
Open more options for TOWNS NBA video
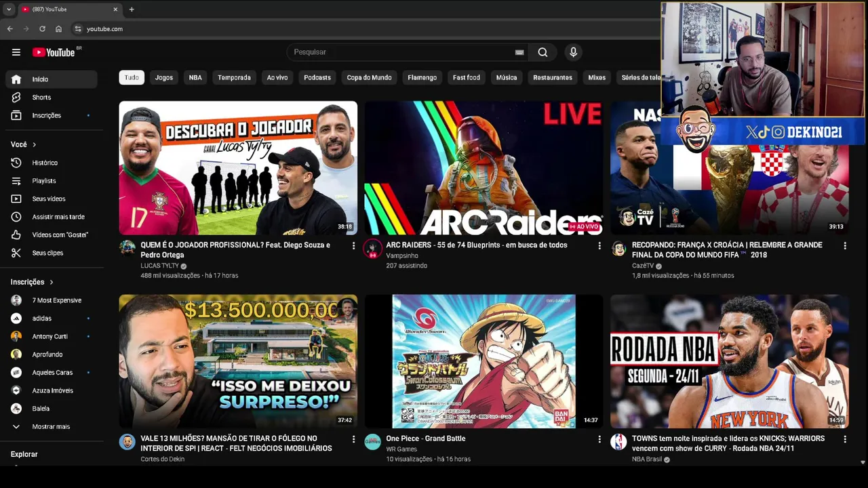pyautogui.click(x=845, y=439)
